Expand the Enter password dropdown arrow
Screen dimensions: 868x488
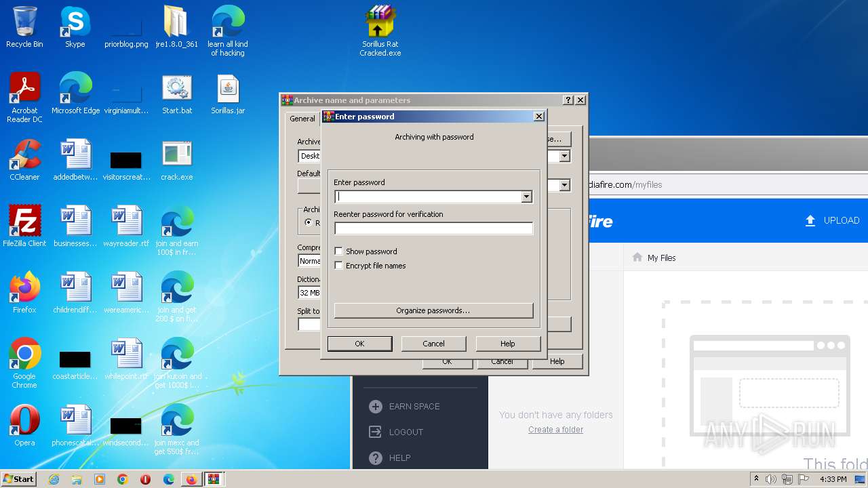(x=526, y=197)
